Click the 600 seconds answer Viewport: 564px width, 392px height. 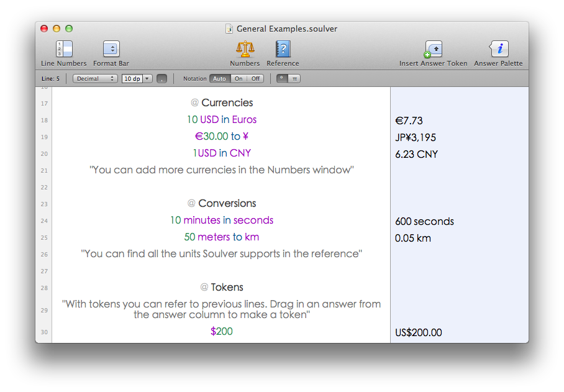click(424, 221)
